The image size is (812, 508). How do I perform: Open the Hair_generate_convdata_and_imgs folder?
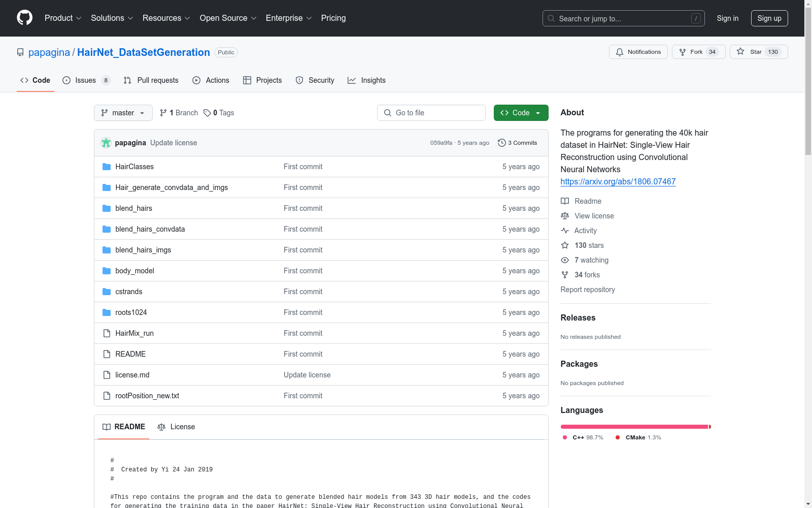click(172, 187)
